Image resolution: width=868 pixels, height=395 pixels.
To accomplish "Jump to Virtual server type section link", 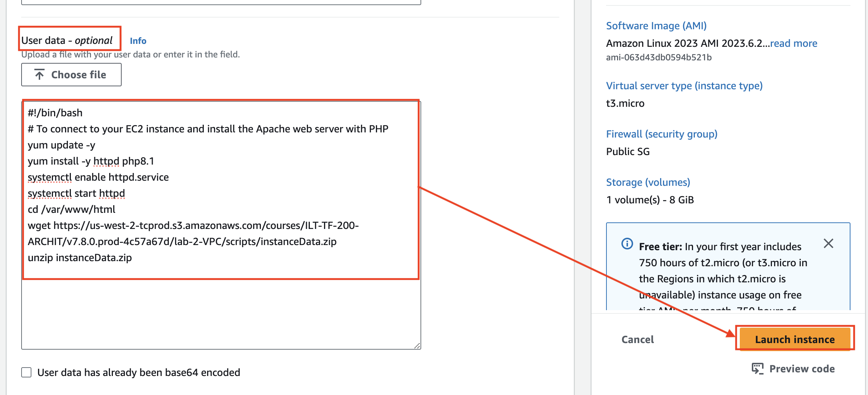I will coord(684,86).
